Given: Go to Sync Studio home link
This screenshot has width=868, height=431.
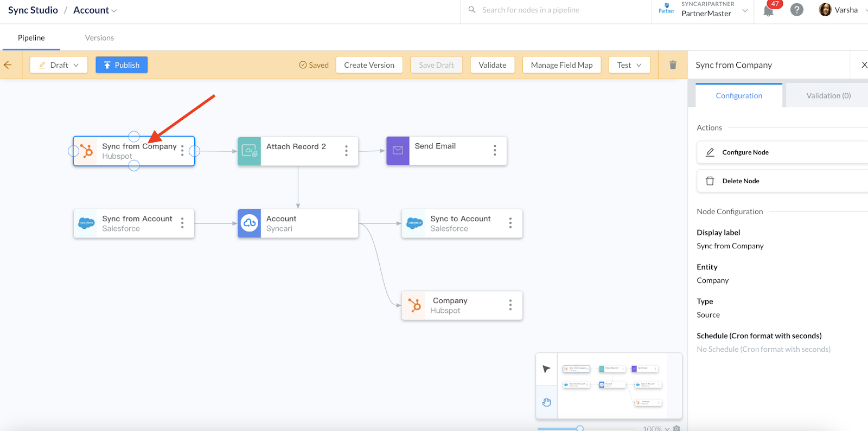Looking at the screenshot, I should pyautogui.click(x=33, y=10).
